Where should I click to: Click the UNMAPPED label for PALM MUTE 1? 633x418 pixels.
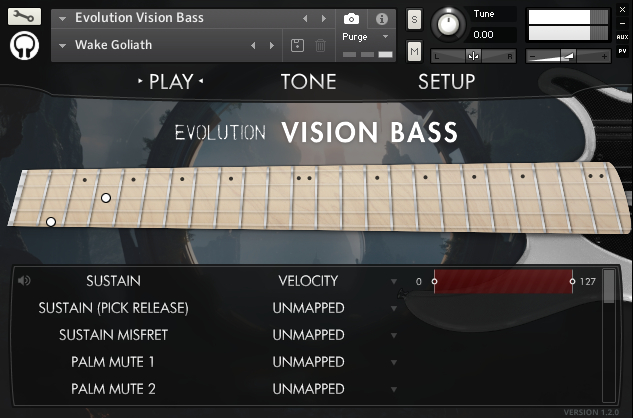(x=308, y=362)
